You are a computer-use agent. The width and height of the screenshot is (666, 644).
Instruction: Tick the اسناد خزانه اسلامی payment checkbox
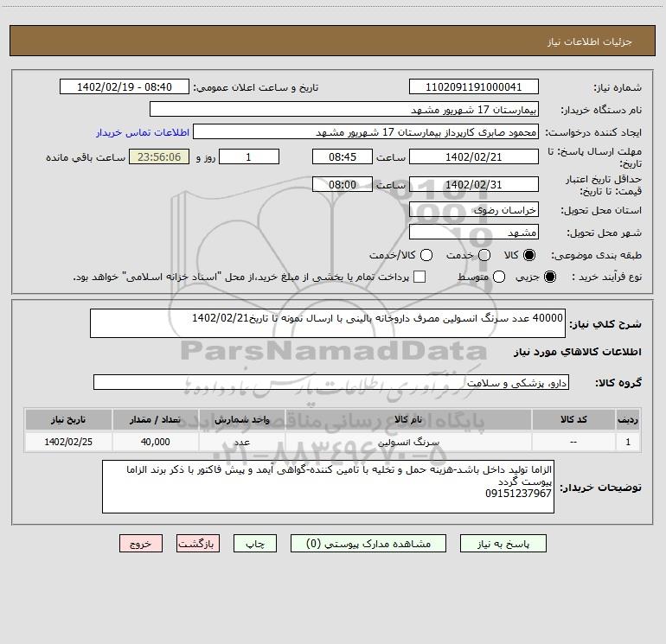tap(419, 277)
